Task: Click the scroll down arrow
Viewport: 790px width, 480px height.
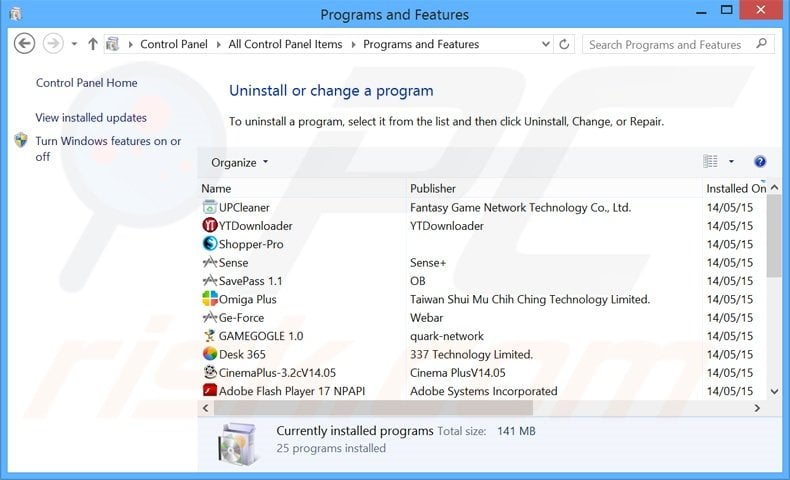Action: pyautogui.click(x=774, y=391)
